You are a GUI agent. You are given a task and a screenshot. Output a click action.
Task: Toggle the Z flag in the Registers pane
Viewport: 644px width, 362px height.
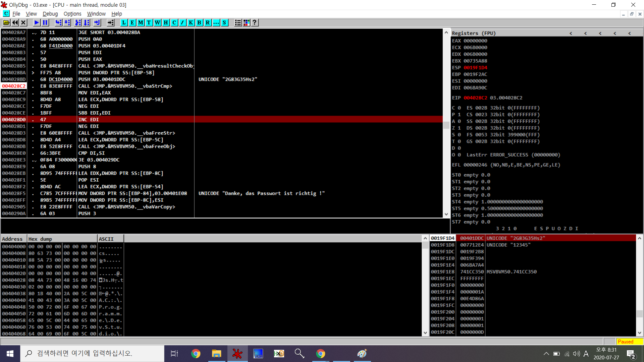(x=459, y=128)
